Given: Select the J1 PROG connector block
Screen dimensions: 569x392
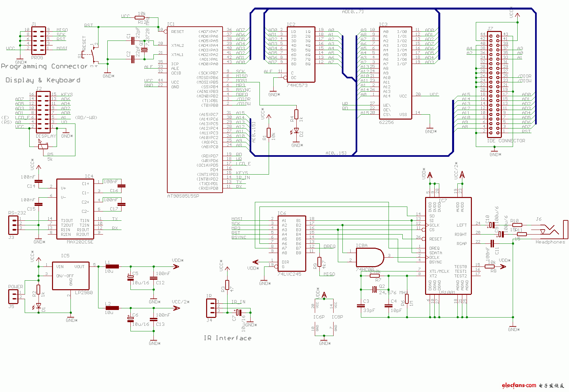Looking at the screenshot, I should pos(39,41).
